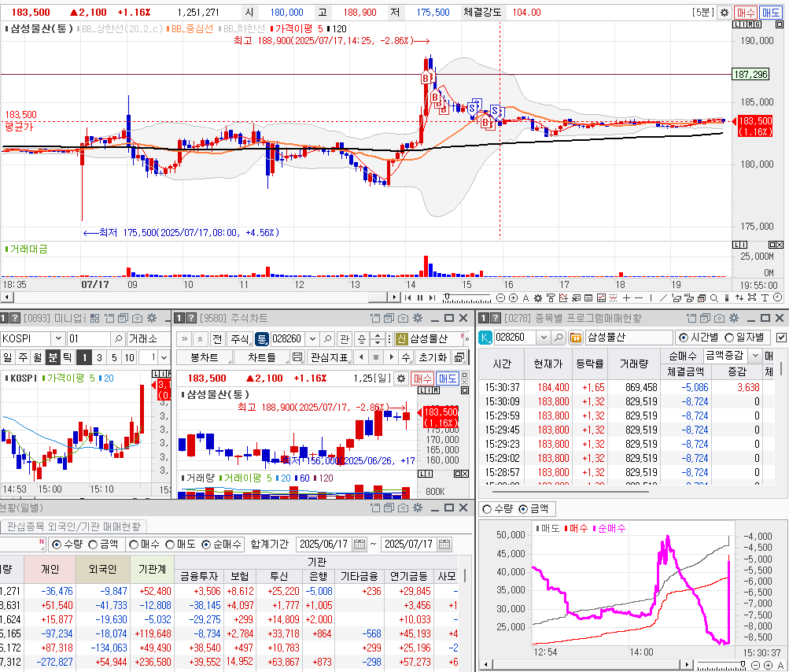Select 금액 radio above program trading graph
Viewport: 789px width, 672px height.
click(x=523, y=509)
